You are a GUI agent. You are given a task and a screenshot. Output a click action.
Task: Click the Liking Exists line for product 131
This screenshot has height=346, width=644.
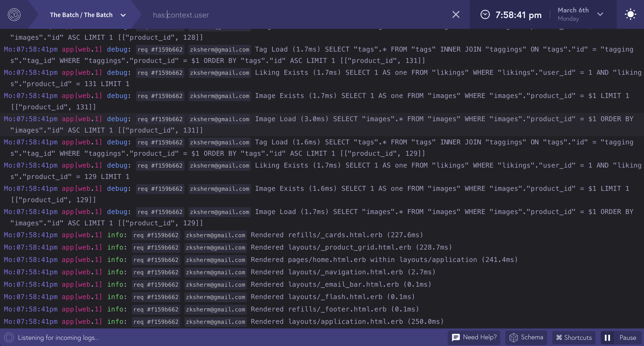point(322,78)
